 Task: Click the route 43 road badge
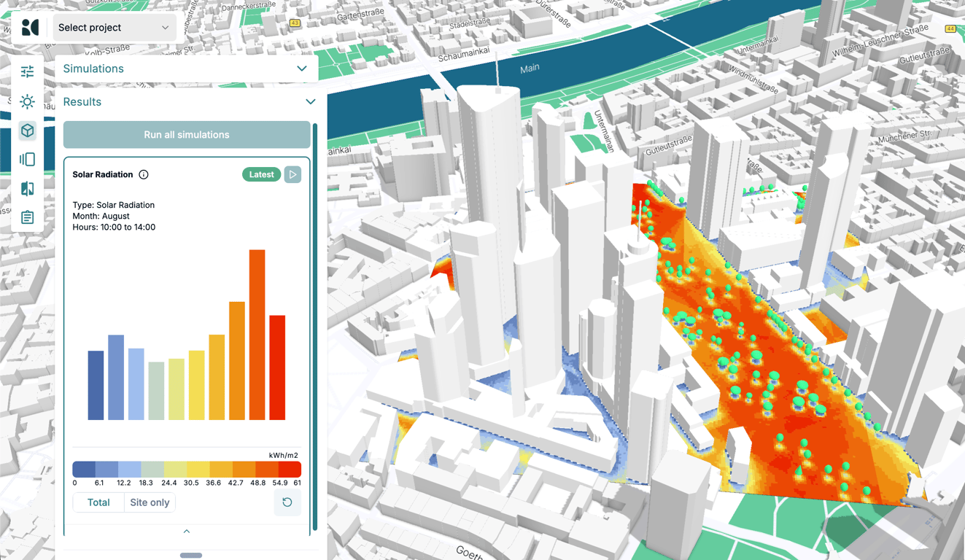pyautogui.click(x=295, y=23)
